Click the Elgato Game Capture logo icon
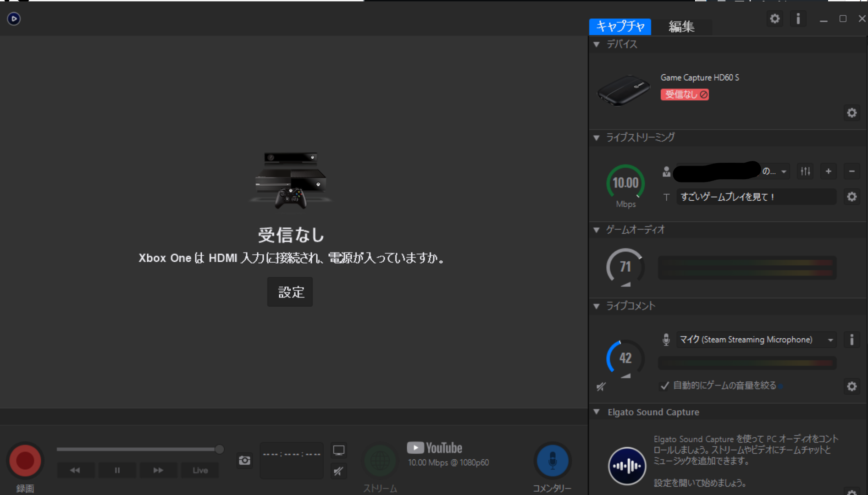Screen dimensions: 868x495 click(x=14, y=19)
